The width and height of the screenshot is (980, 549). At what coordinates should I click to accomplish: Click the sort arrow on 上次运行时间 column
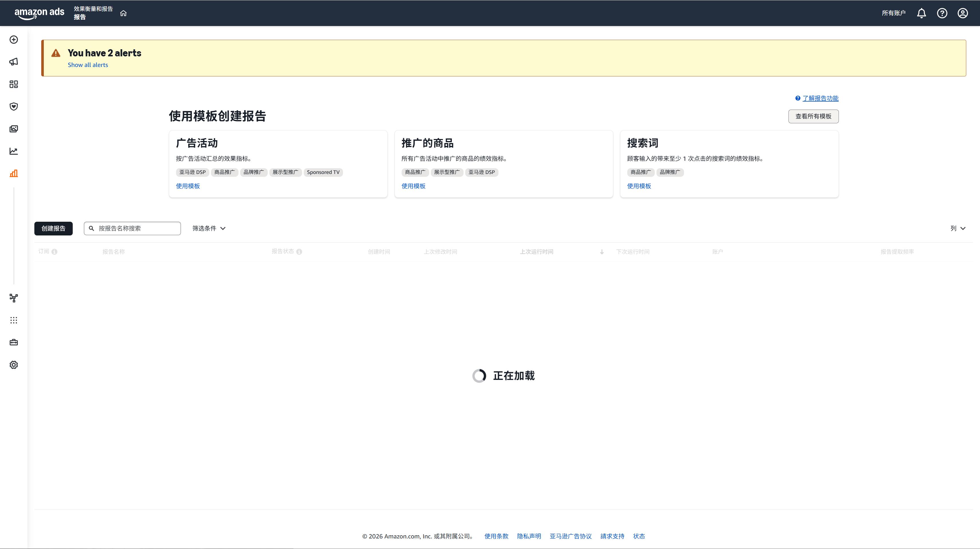(x=602, y=252)
